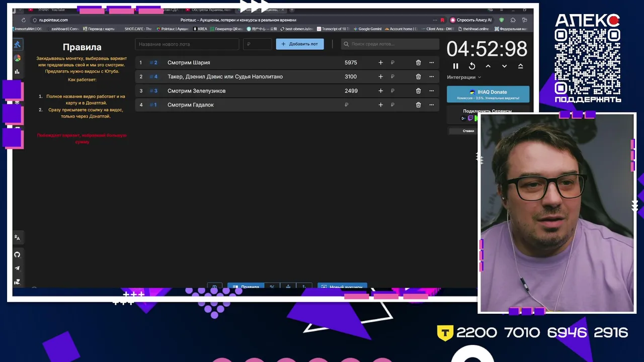Click the red bookmark icon in address bar
Screen dimensions: 644x362
442,20
